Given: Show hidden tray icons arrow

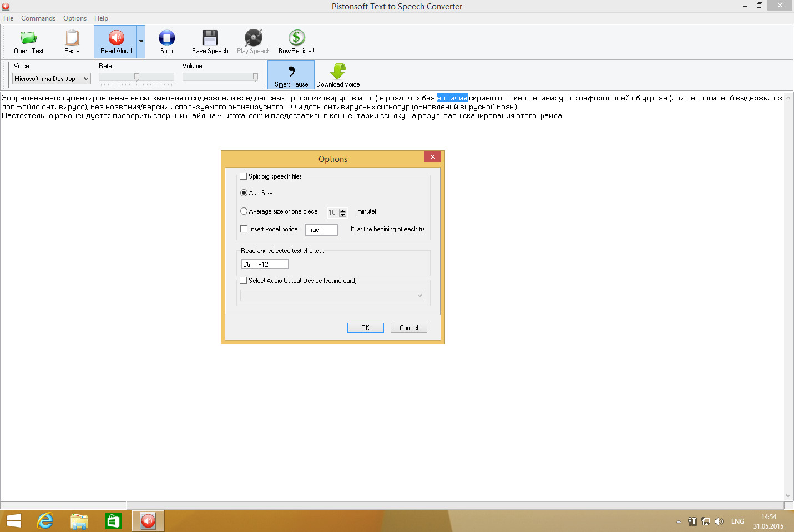Looking at the screenshot, I should [x=679, y=521].
